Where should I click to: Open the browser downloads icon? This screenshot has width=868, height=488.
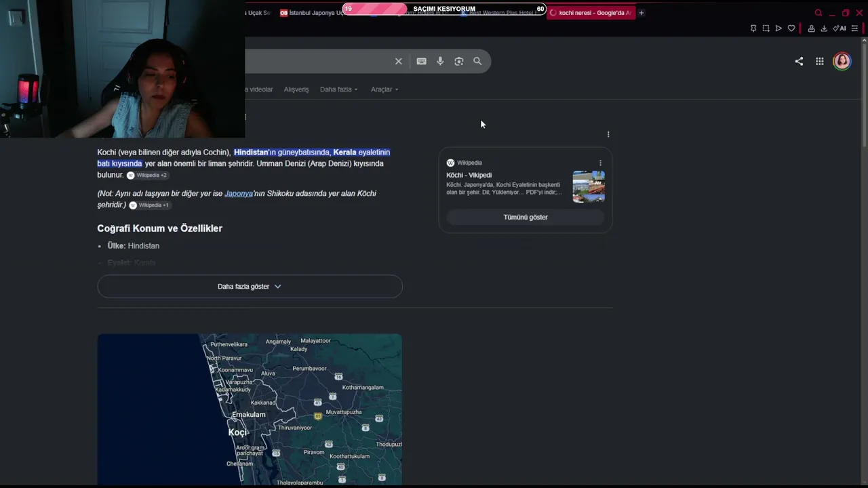[x=824, y=28]
